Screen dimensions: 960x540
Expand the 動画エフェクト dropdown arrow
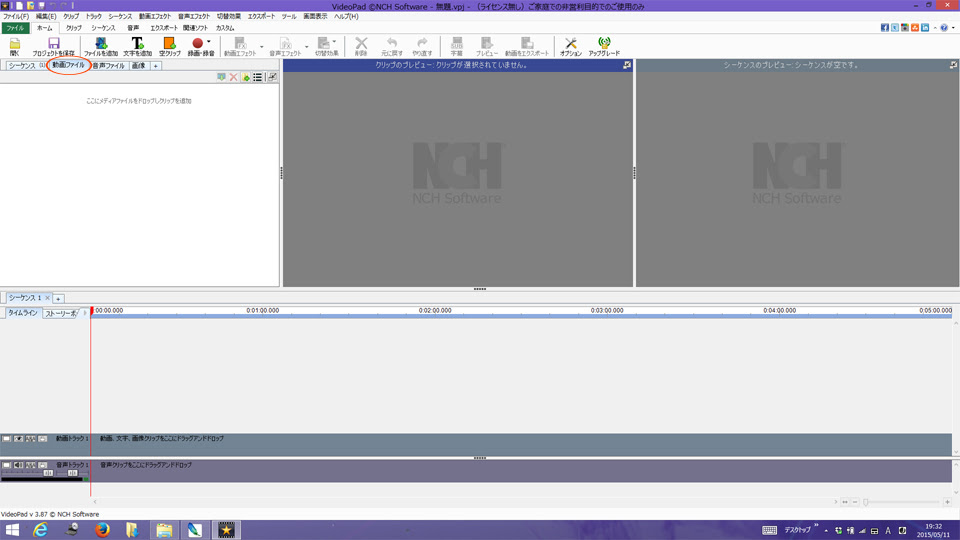[261, 47]
